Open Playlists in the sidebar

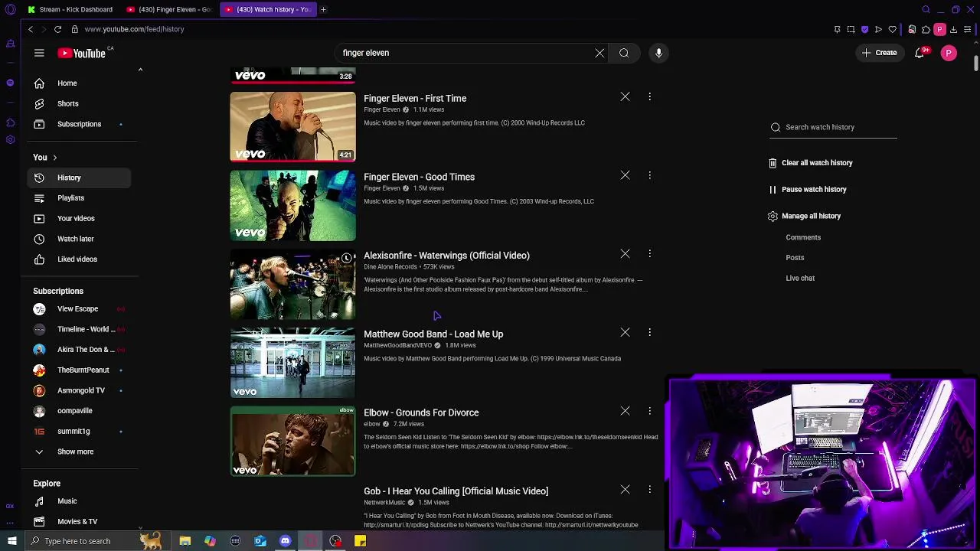(x=80, y=198)
